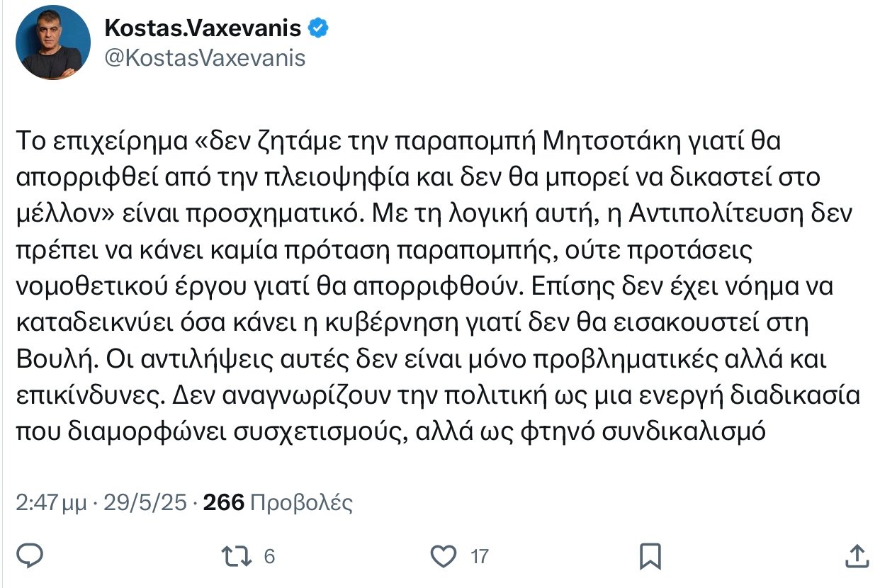Open the share icon menu
This screenshot has height=588, width=880.
855,556
